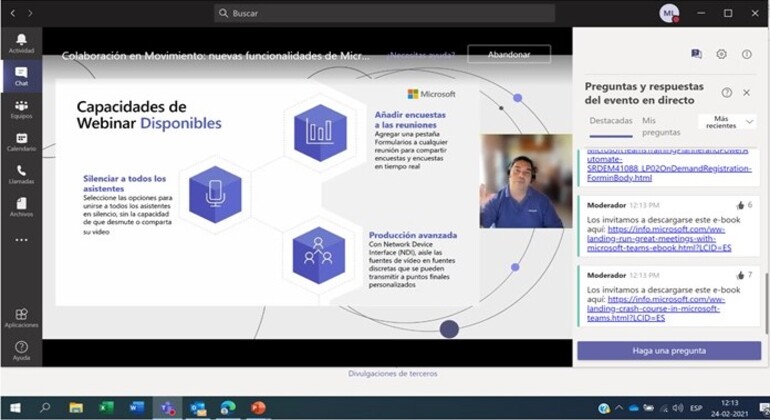This screenshot has height=420, width=770.
Task: Show hidden tray icons chevron
Action: [619, 408]
